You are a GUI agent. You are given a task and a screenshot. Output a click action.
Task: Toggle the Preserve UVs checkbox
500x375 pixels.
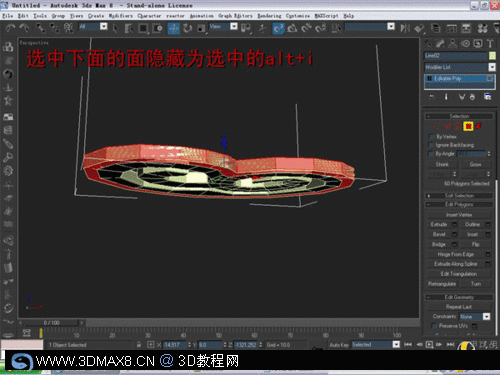(x=434, y=326)
